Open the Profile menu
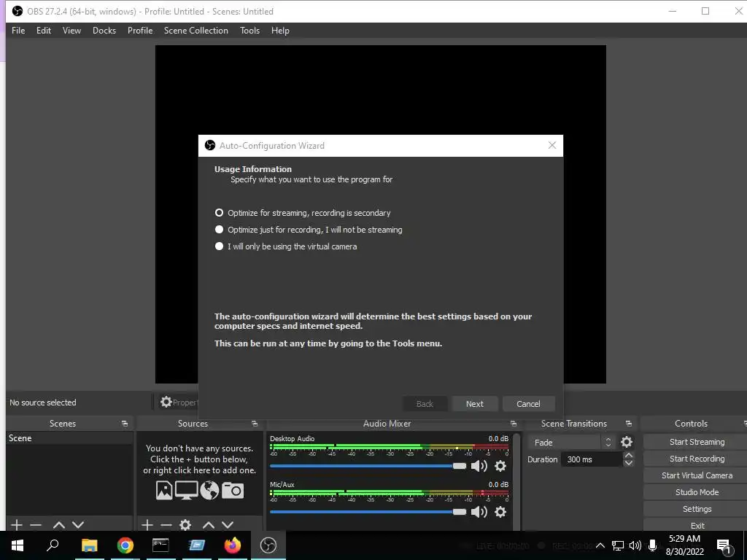The height and width of the screenshot is (560, 747). pos(140,31)
